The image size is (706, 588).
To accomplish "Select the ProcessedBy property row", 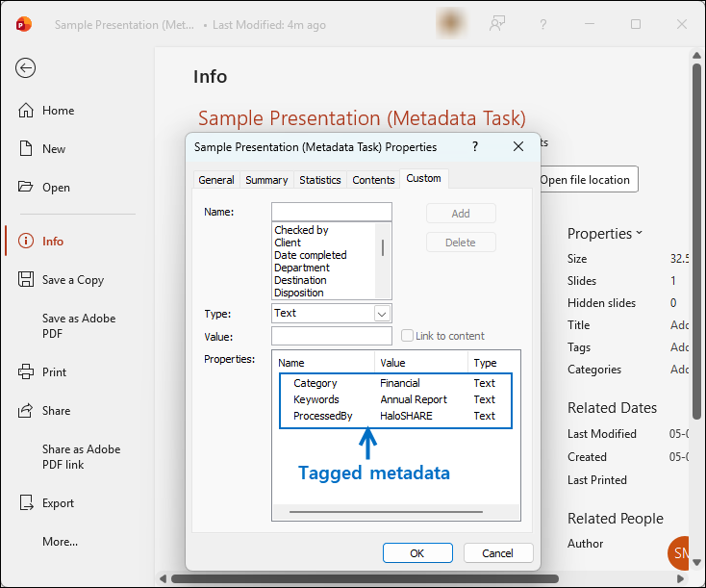I will (395, 416).
